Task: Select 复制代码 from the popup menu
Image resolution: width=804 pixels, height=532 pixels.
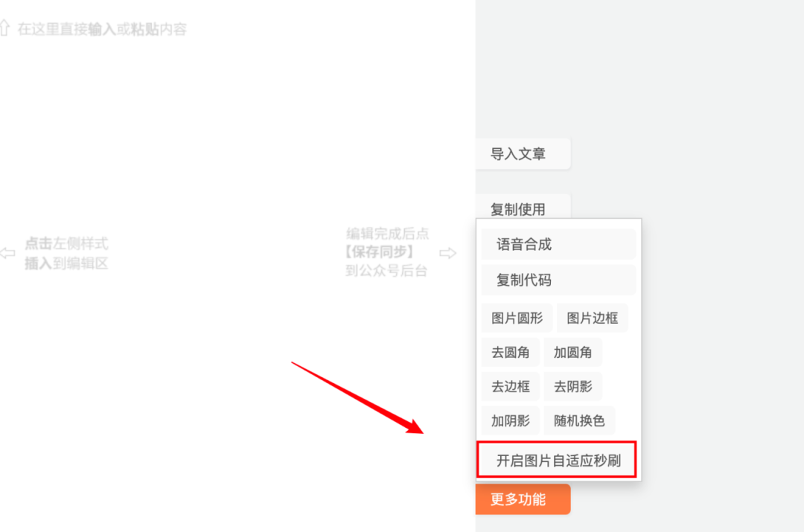Action: pos(558,280)
